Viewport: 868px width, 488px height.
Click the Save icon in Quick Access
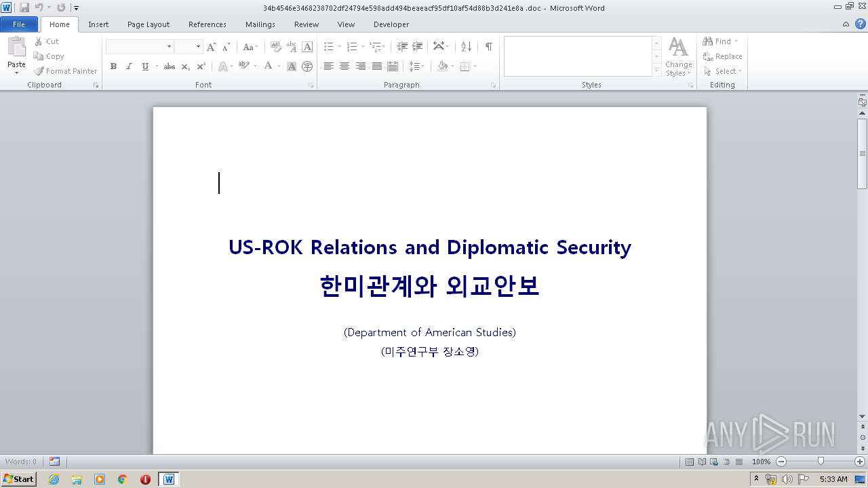[24, 7]
